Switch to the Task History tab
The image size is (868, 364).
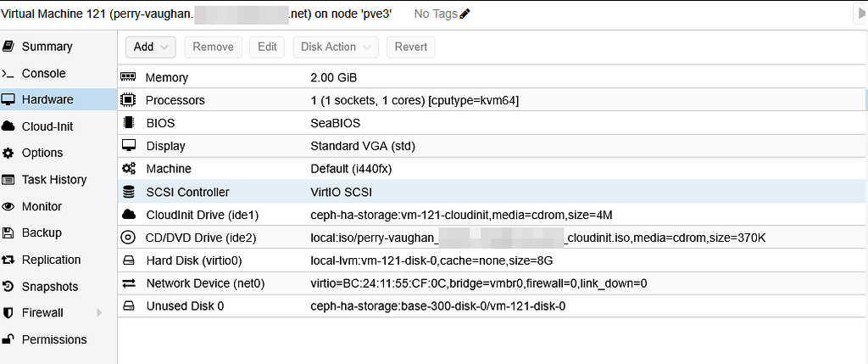[54, 180]
